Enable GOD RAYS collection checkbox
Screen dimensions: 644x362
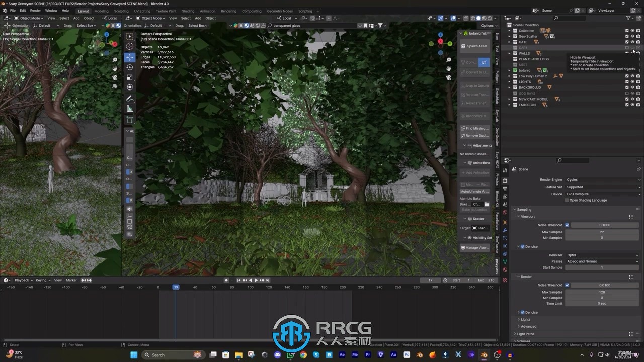coord(627,93)
